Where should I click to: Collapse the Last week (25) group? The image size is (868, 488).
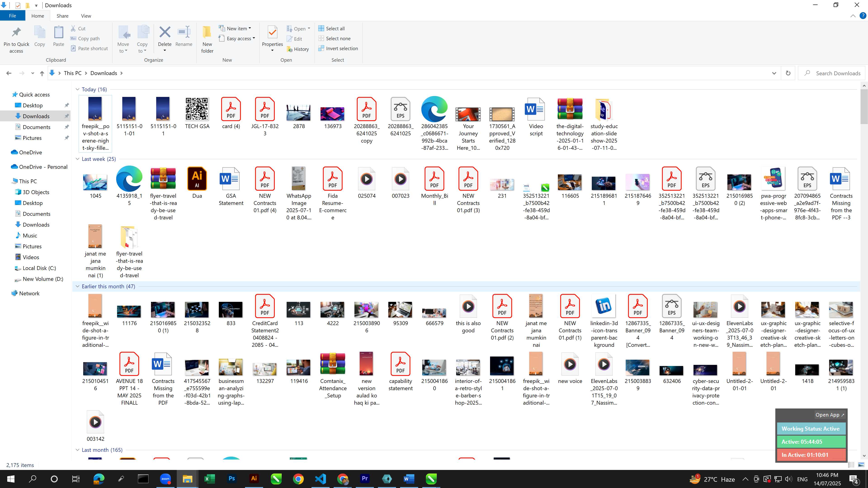[x=78, y=159]
